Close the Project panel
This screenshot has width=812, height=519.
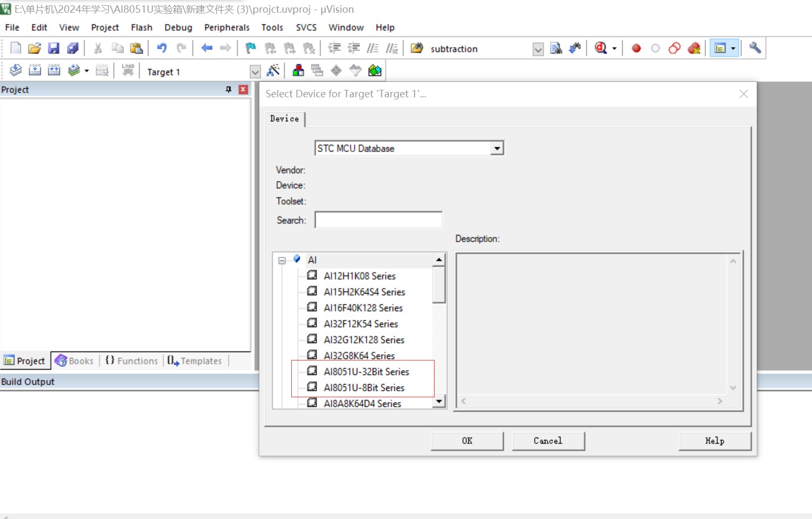(x=243, y=89)
